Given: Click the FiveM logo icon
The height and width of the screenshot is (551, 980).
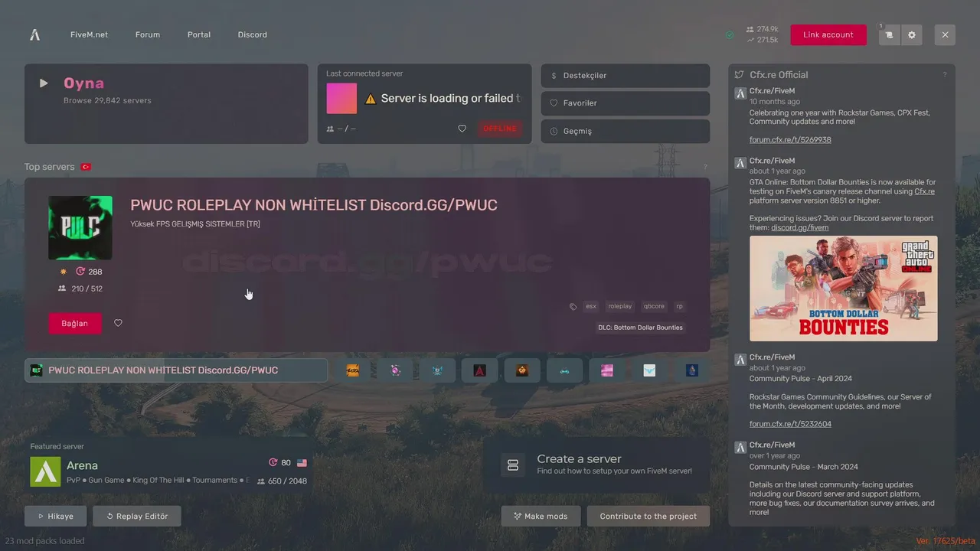Looking at the screenshot, I should tap(34, 34).
